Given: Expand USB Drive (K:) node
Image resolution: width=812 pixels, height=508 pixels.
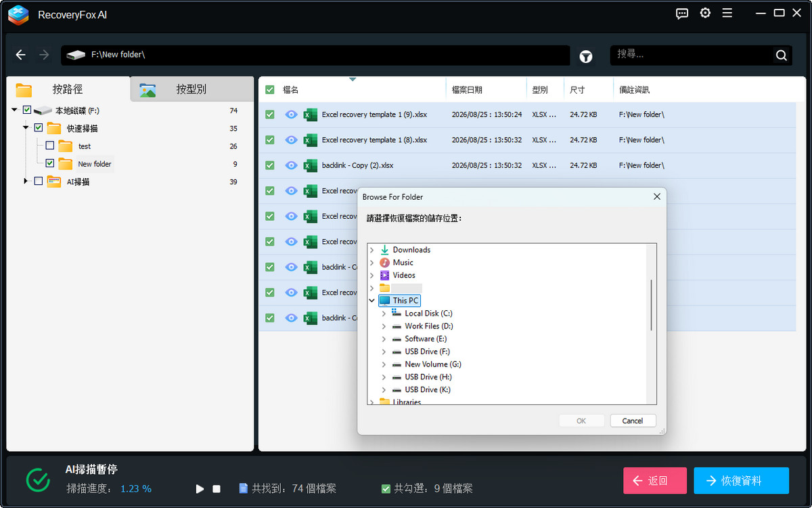Looking at the screenshot, I should (x=384, y=390).
